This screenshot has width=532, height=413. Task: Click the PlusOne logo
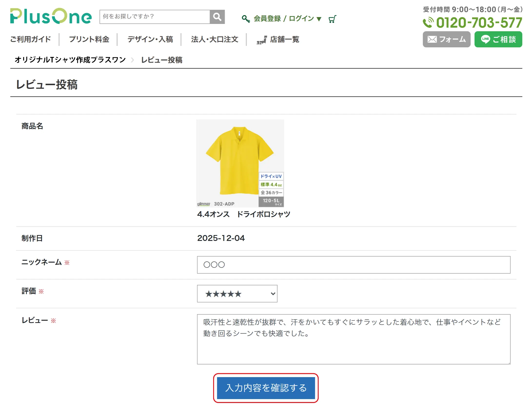51,16
